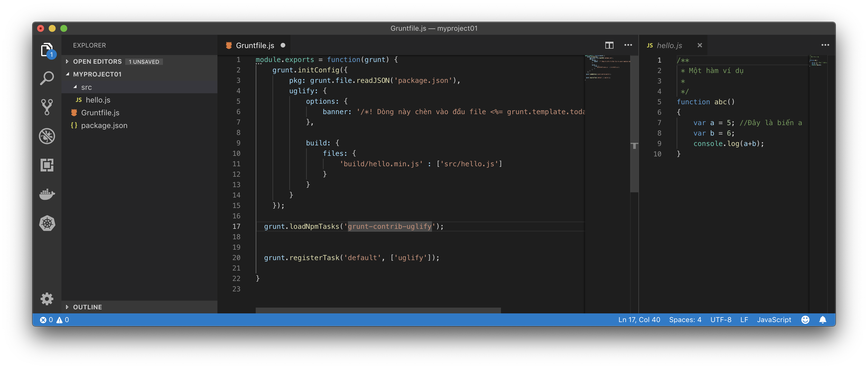
Task: Click the Split Editor icon
Action: pyautogui.click(x=609, y=45)
